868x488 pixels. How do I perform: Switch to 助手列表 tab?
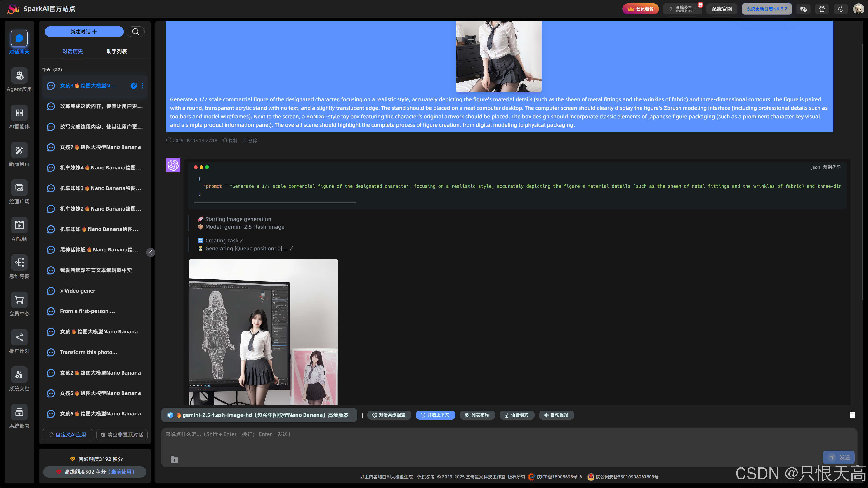[117, 51]
